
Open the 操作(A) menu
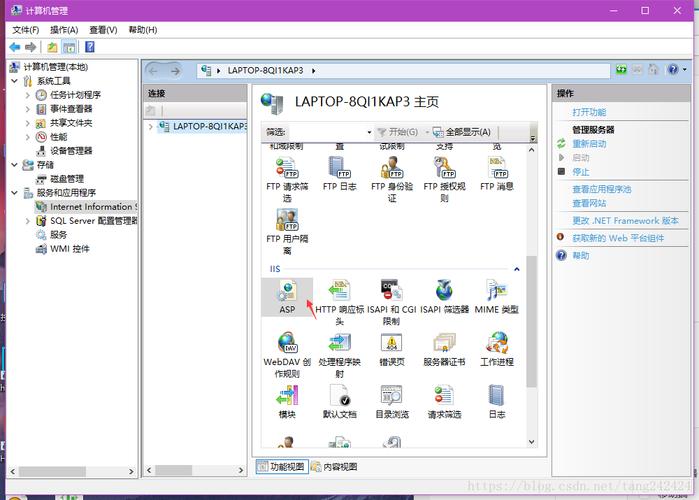(64, 30)
